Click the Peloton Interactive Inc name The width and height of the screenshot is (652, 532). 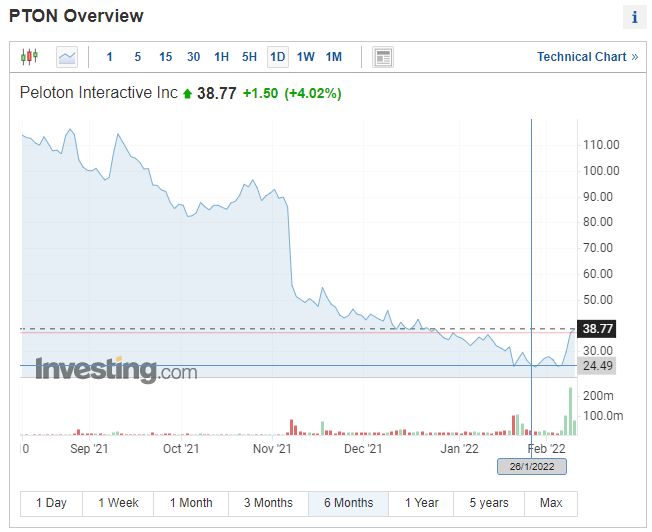pos(99,92)
